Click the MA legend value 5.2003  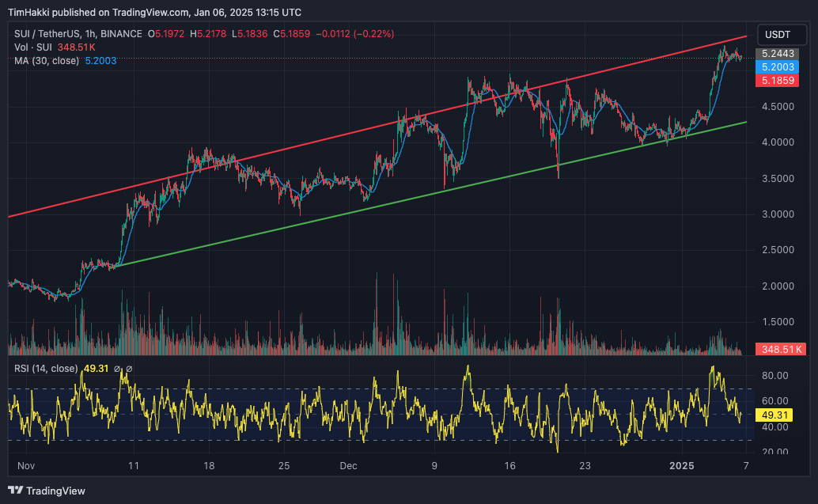point(100,61)
